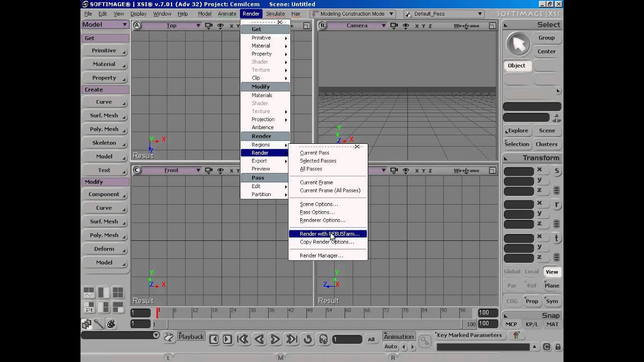The image size is (644, 362).
Task: Toggle Prop proportional modeling
Action: pyautogui.click(x=532, y=301)
